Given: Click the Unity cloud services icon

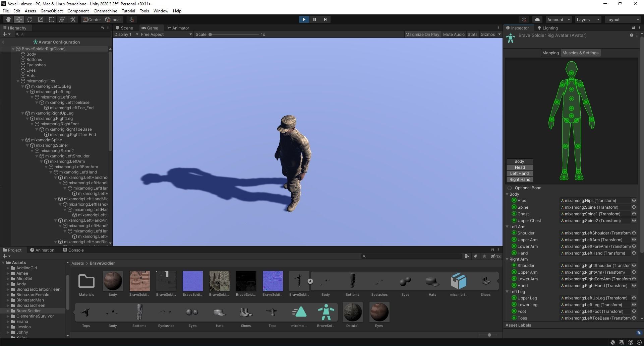Looking at the screenshot, I should [537, 19].
